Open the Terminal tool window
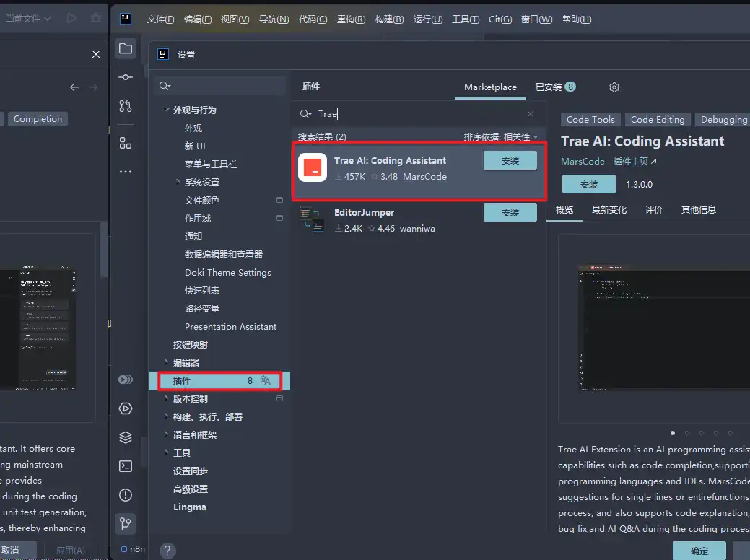The image size is (750, 560). pyautogui.click(x=126, y=466)
